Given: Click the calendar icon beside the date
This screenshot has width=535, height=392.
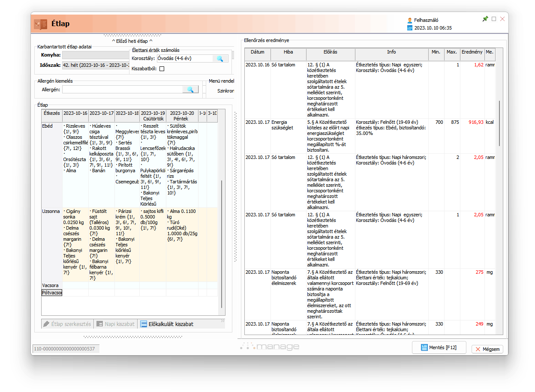Looking at the screenshot, I should coord(410,28).
